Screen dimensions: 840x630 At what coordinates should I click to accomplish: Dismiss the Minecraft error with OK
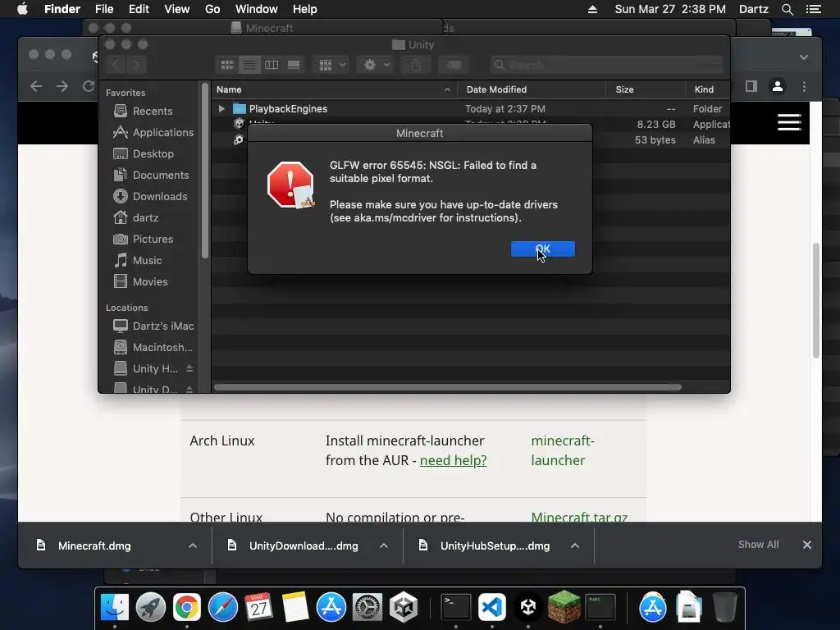click(x=543, y=249)
